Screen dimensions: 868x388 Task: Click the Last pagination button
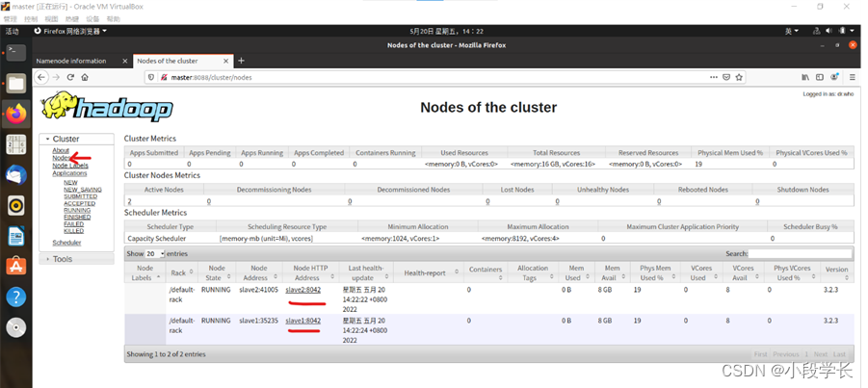[x=840, y=354]
